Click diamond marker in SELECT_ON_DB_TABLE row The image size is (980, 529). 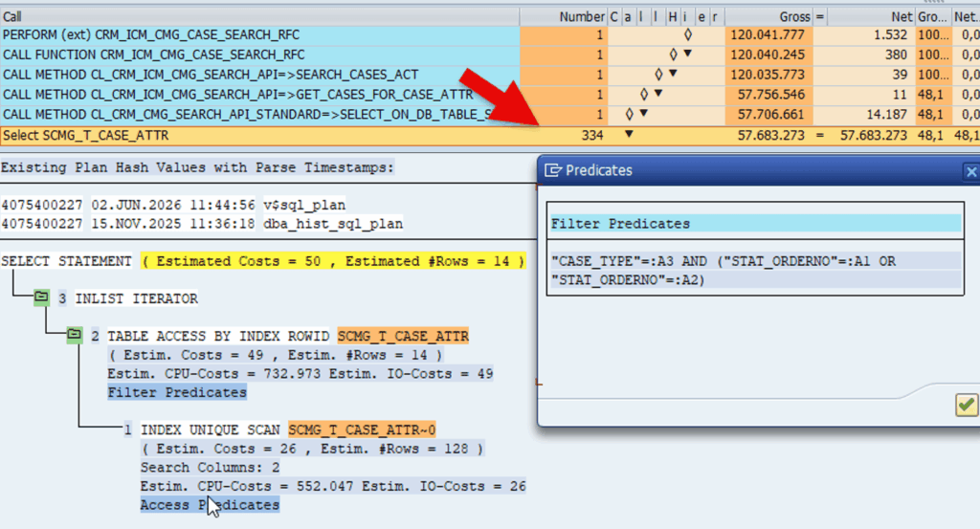click(630, 114)
